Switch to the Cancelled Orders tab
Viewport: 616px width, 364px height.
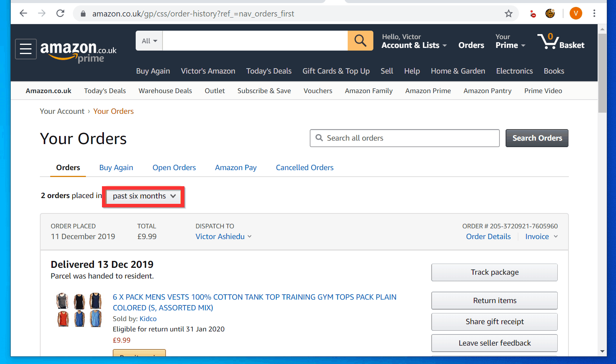pyautogui.click(x=304, y=167)
